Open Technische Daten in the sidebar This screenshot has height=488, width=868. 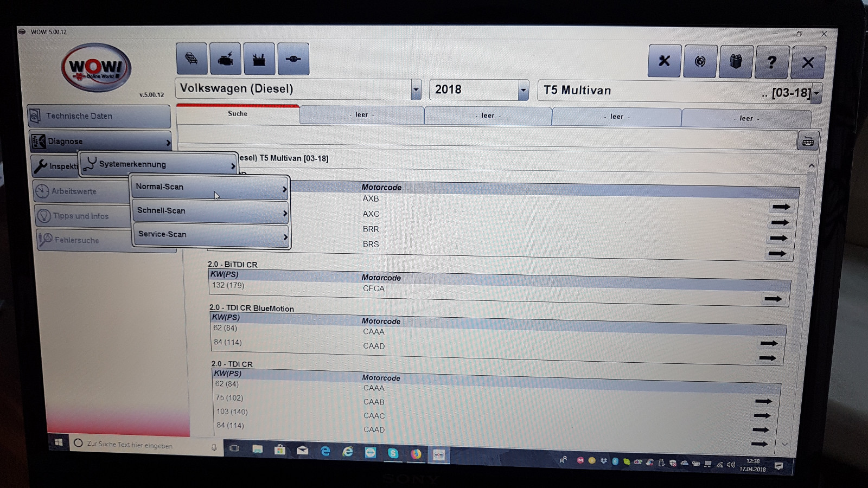pos(99,116)
